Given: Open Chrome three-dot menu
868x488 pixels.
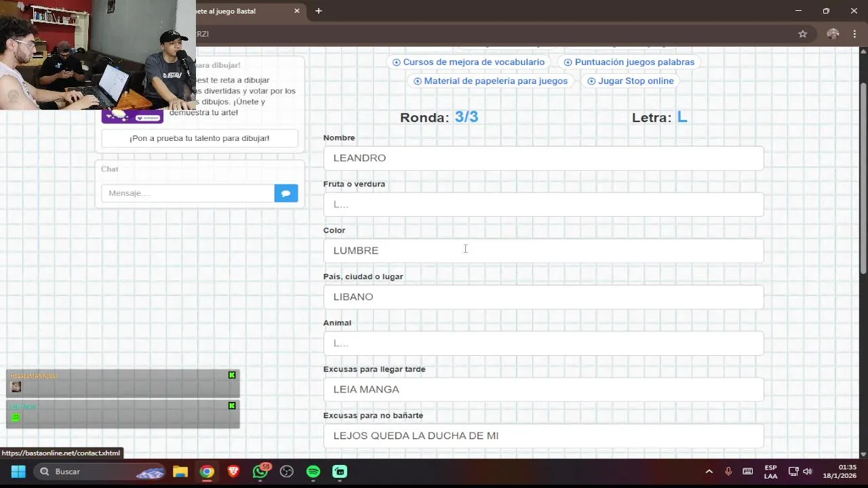Looking at the screenshot, I should (x=854, y=34).
